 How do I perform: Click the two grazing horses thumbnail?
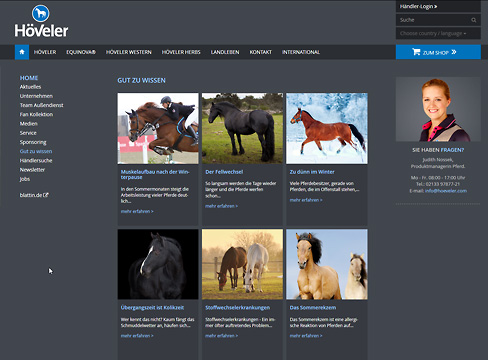[242, 264]
